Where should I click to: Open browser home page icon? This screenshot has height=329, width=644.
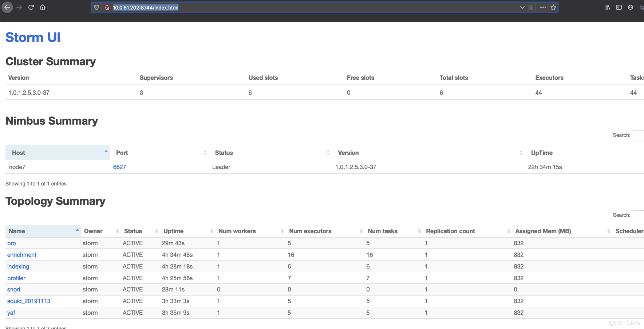[43, 7]
